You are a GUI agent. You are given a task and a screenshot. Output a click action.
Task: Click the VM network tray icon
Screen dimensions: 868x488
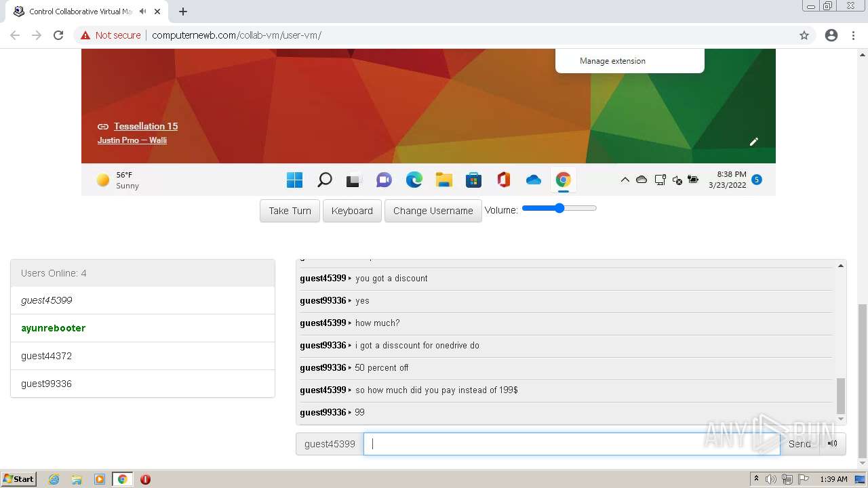[660, 180]
